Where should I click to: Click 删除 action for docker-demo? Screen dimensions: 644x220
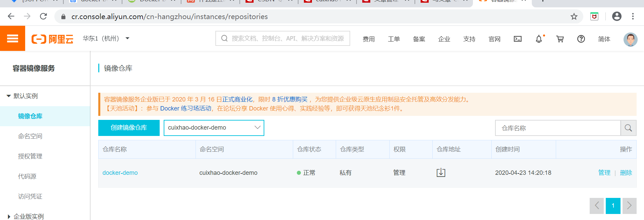pyautogui.click(x=626, y=173)
